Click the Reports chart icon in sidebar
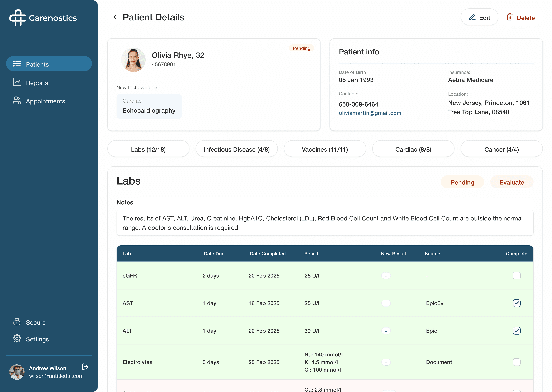 point(17,82)
